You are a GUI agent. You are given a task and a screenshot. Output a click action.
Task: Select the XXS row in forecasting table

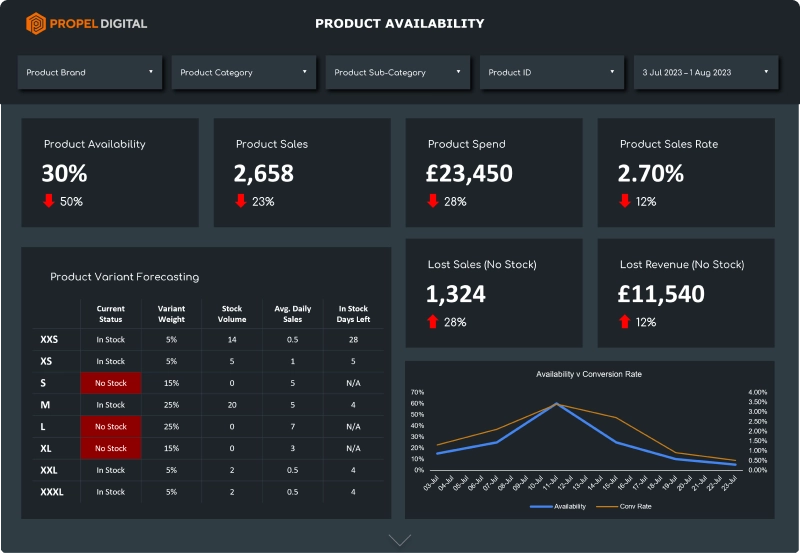click(49, 340)
